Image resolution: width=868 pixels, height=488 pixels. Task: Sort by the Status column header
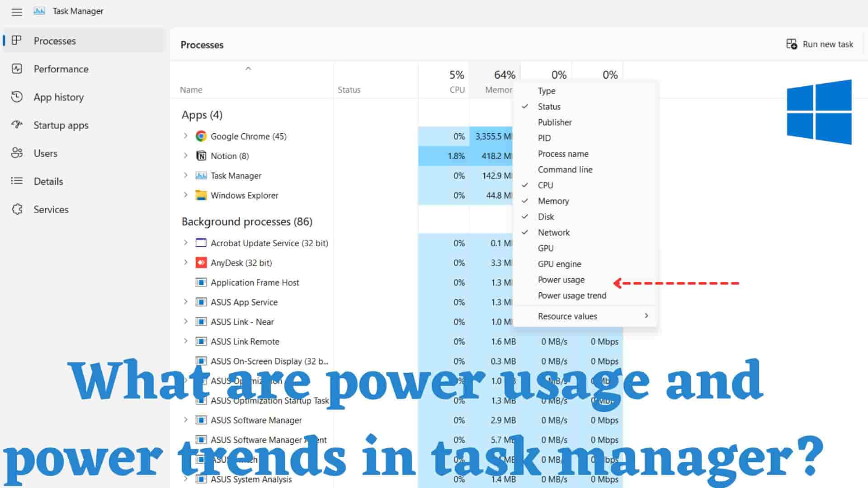(x=376, y=80)
